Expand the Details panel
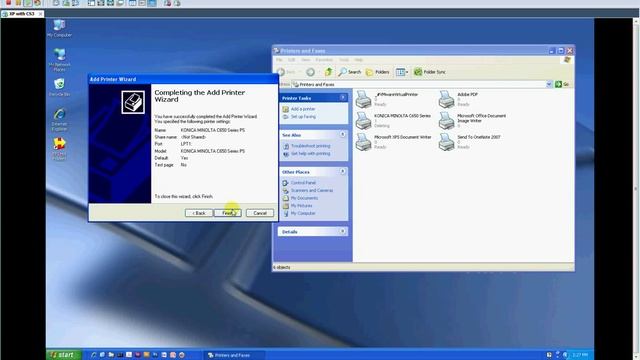Image resolution: width=640 pixels, height=360 pixels. click(x=343, y=231)
